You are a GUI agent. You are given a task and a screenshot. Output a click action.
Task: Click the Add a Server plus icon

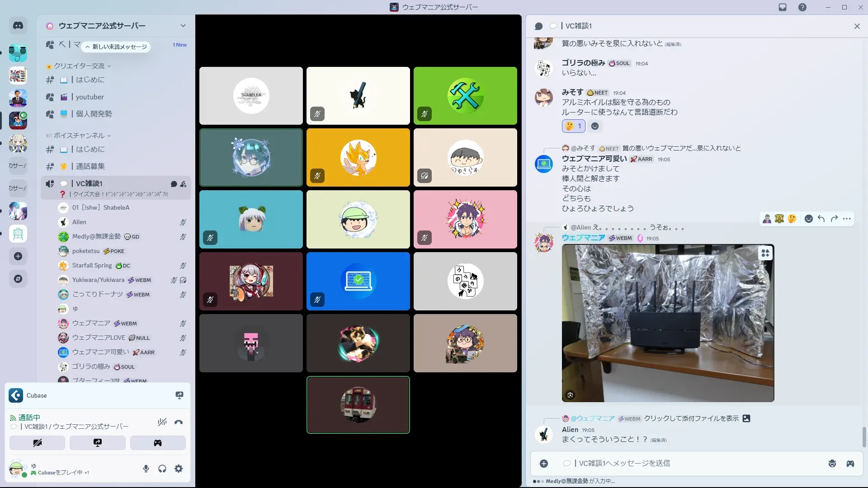(18, 256)
